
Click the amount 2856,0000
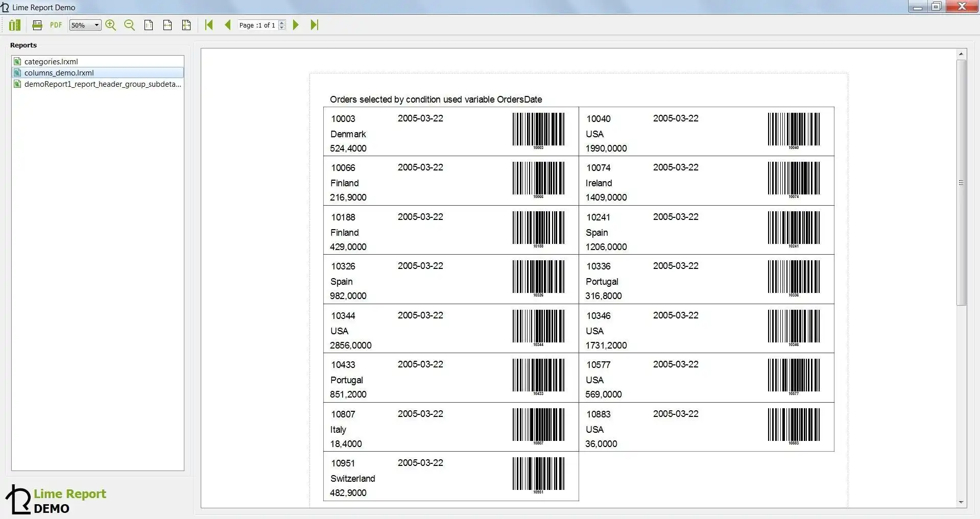point(351,345)
